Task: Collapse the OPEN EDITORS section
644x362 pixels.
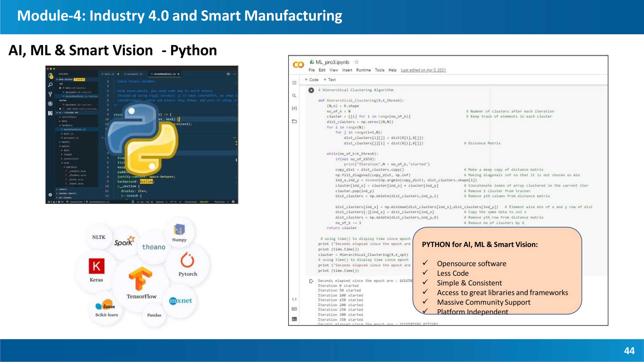Action: click(x=65, y=79)
